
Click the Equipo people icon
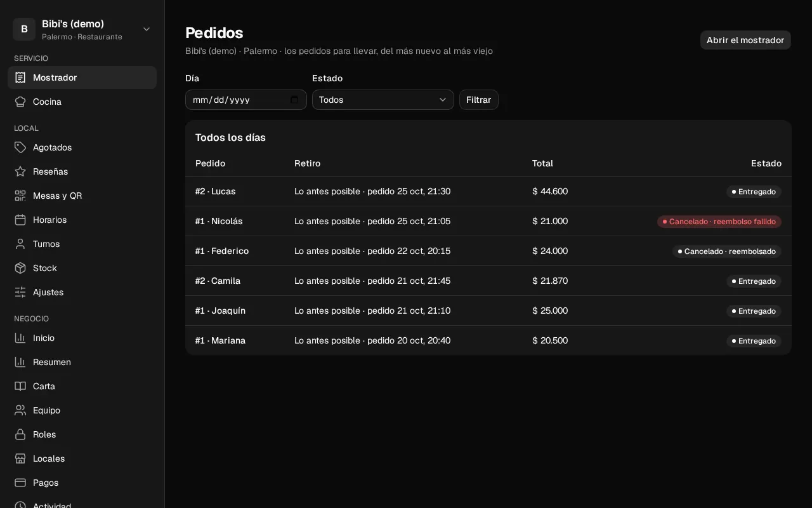coord(20,410)
